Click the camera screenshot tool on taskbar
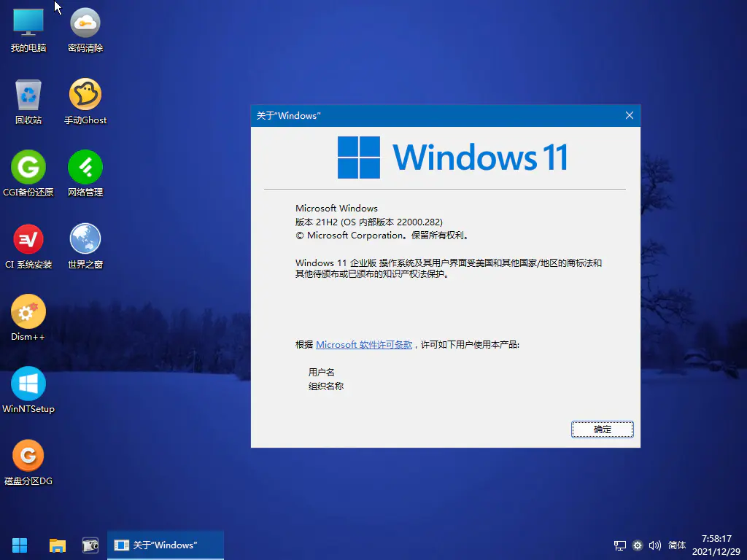Screen dimensions: 747x560 tap(90, 545)
